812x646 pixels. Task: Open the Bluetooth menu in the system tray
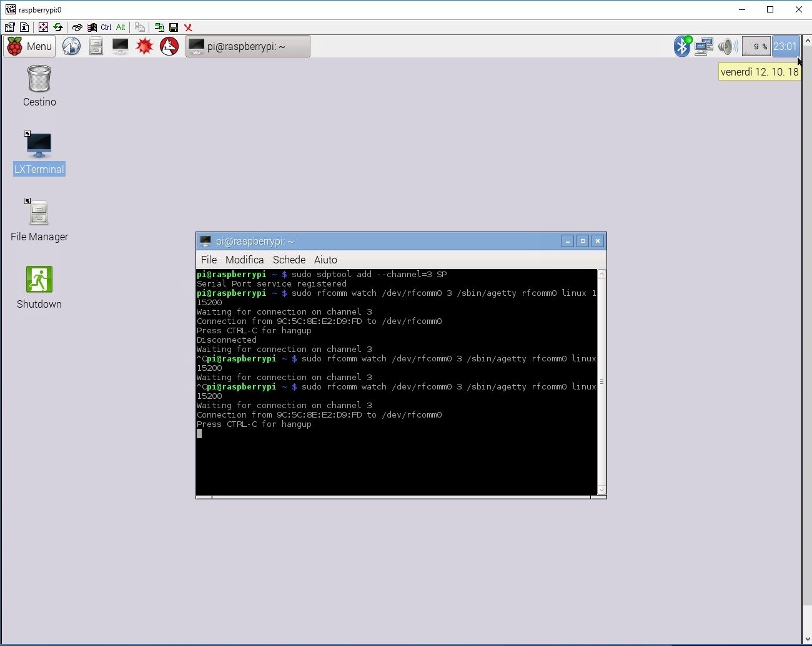682,46
